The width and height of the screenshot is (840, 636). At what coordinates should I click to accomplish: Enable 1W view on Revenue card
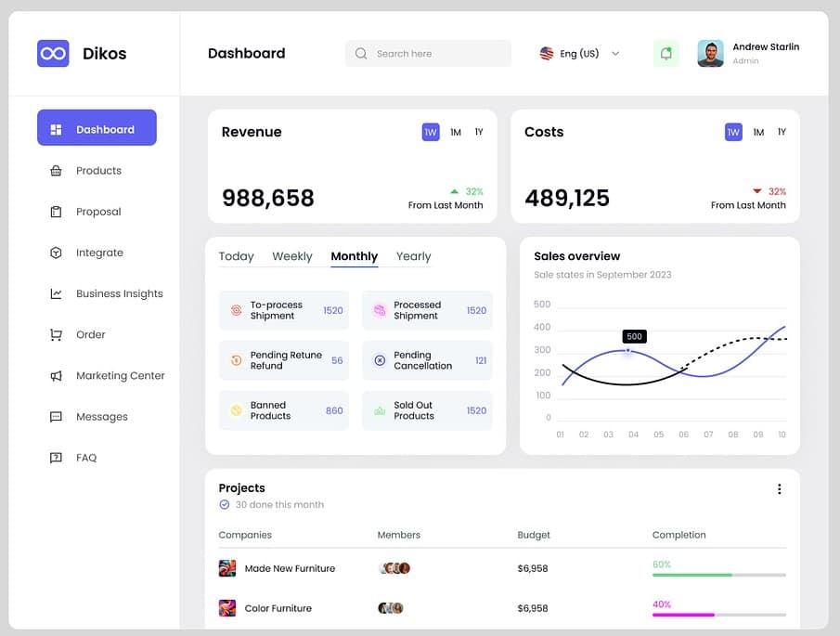430,132
